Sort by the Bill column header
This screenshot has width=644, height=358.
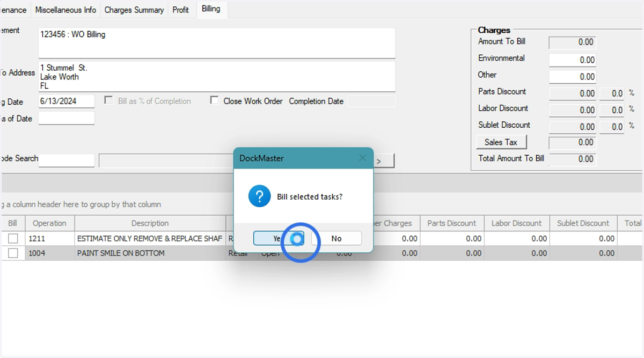[13, 223]
